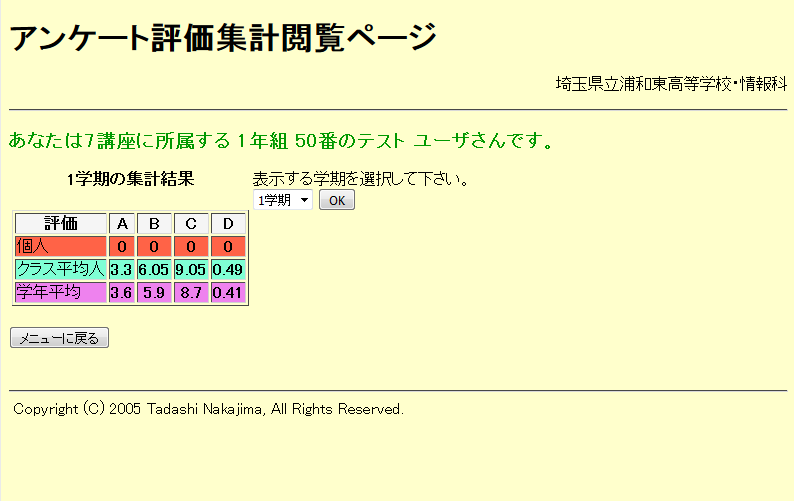This screenshot has width=794, height=501.
Task: Click grade average value 0.41
Action: pos(228,292)
